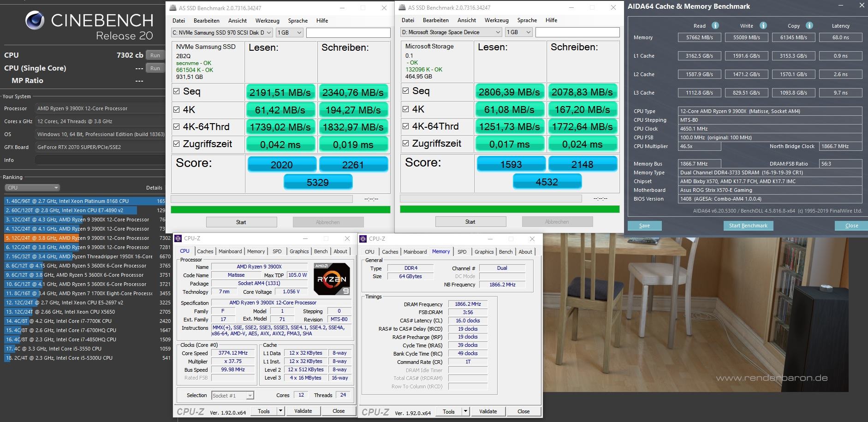Click the Read info icon in AIDA64
This screenshot has width=868, height=422.
(x=715, y=25)
